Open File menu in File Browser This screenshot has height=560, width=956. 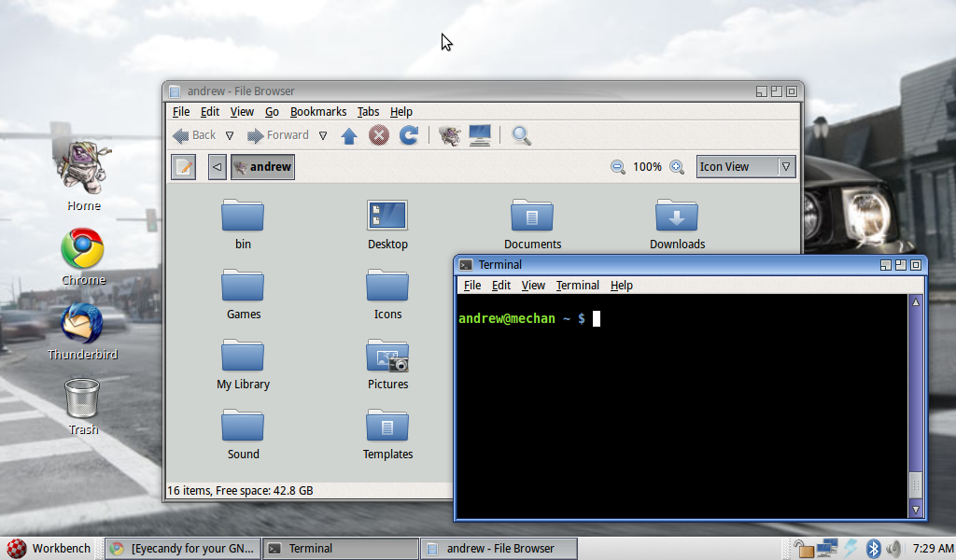click(181, 111)
